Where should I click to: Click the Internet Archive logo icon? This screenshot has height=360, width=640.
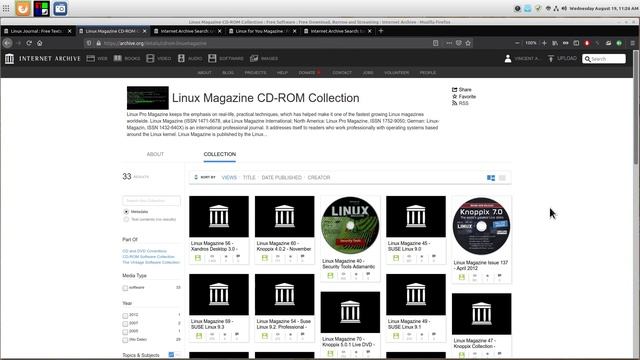[x=9, y=59]
